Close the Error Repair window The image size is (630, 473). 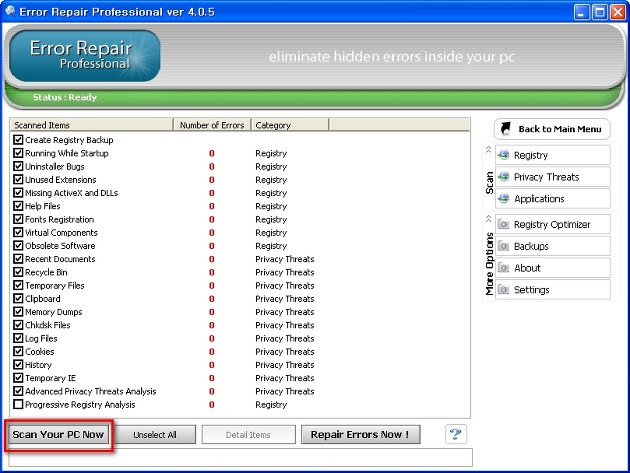click(x=618, y=12)
